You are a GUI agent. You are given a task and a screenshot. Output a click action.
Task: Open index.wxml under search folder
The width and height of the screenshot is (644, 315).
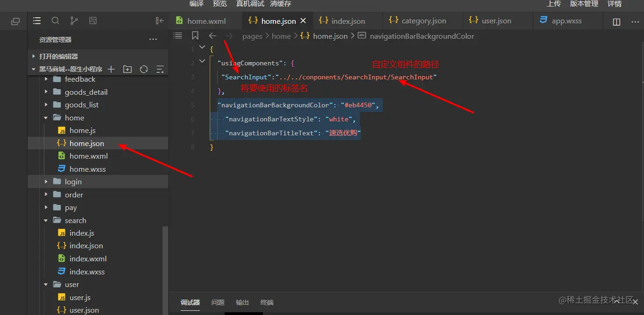point(98,259)
